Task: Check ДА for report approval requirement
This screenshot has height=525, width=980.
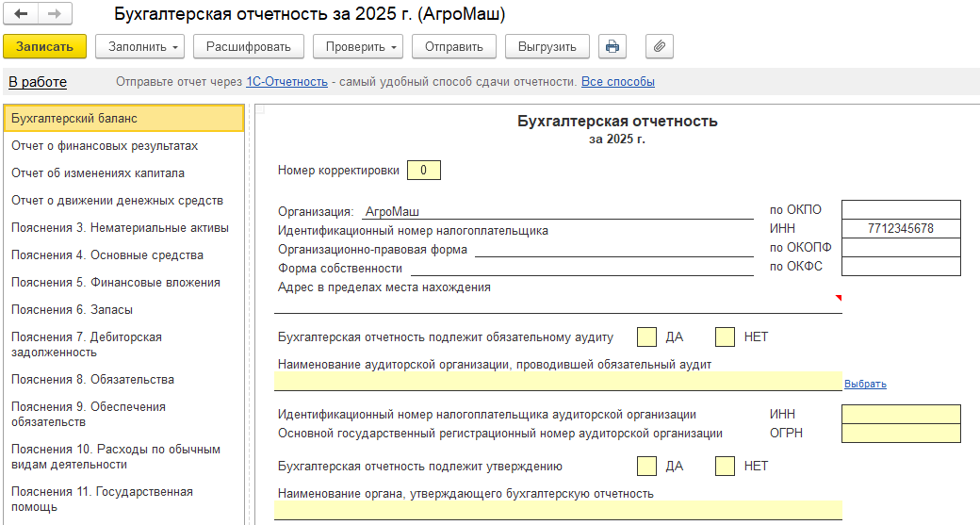Action: click(646, 466)
